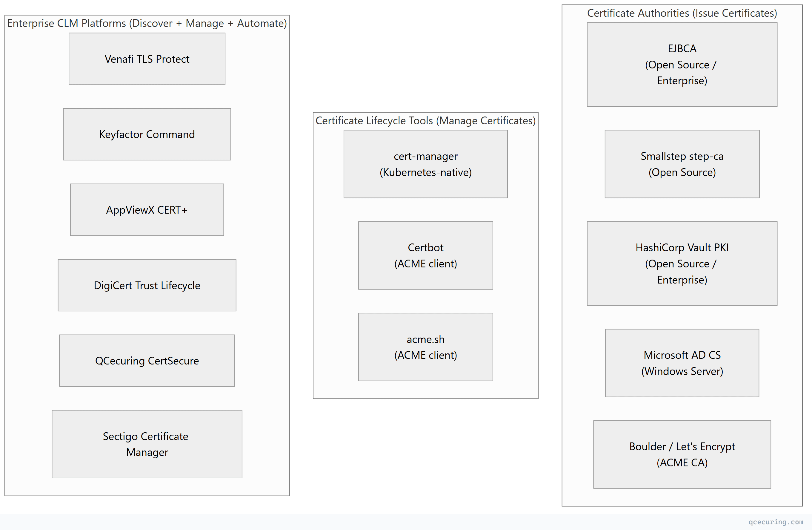812x530 pixels.
Task: Click the DigiCert Trust Lifecycle node
Action: coord(147,285)
